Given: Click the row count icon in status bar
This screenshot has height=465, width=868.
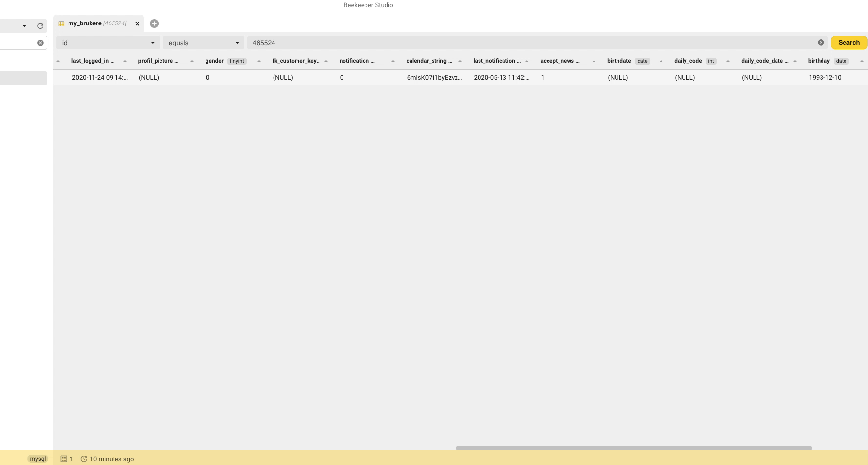Looking at the screenshot, I should (64, 459).
